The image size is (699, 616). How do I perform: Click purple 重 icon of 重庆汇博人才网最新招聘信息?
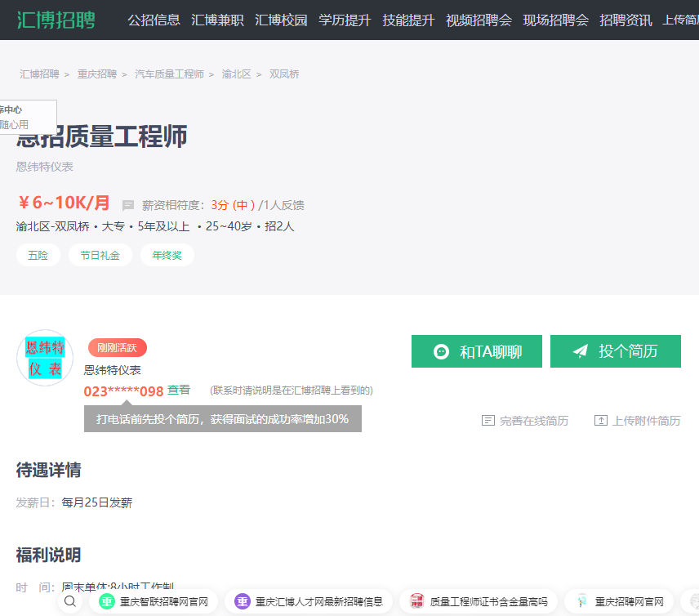pos(243,602)
